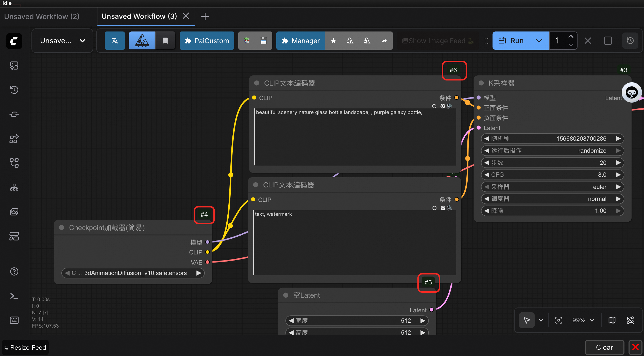Click the bookmark icon in toolbar

(x=165, y=41)
